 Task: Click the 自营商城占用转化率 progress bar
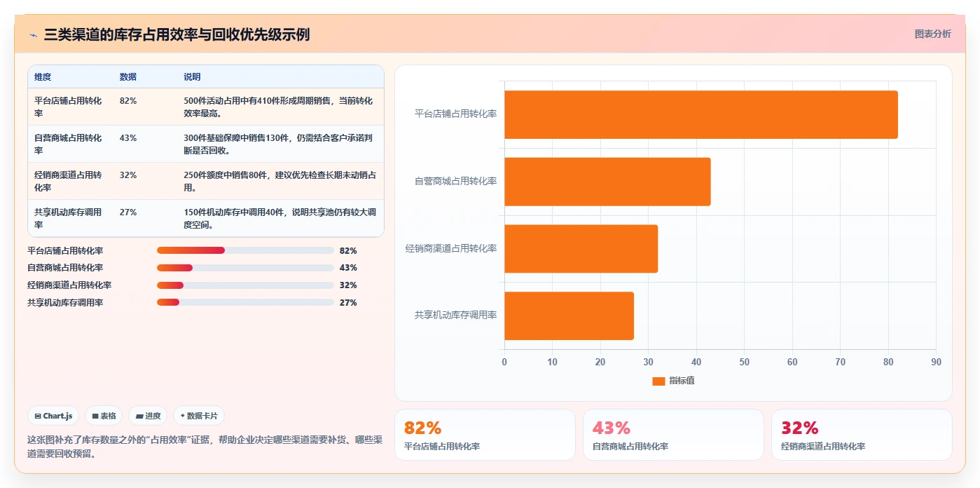coord(245,268)
